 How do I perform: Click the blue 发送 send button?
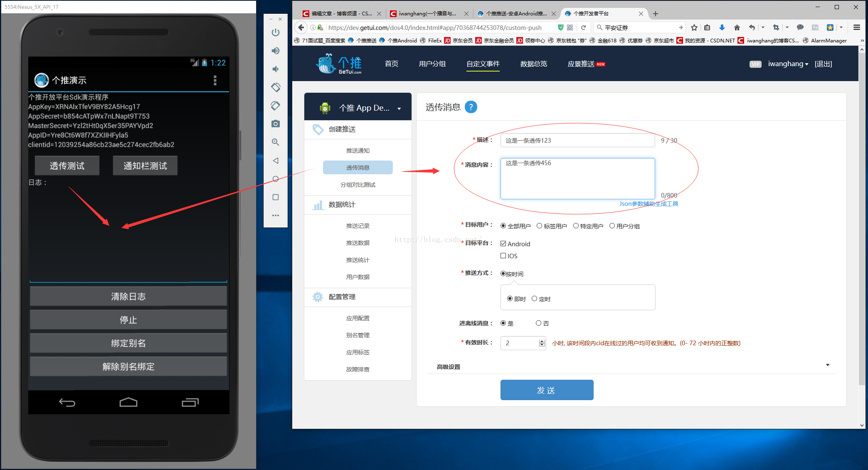click(x=546, y=390)
